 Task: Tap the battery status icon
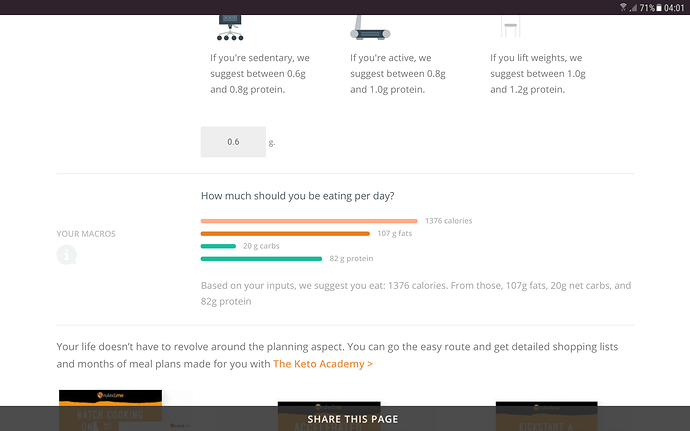pyautogui.click(x=659, y=7)
